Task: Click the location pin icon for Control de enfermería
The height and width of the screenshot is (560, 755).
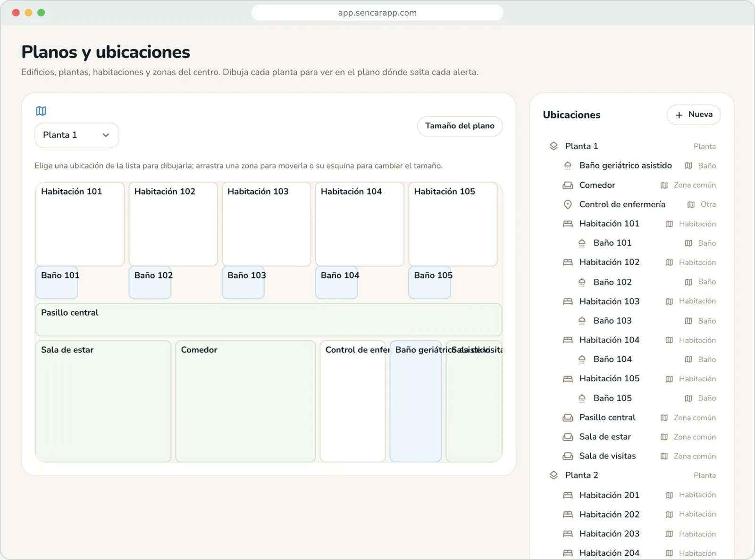Action: pyautogui.click(x=568, y=204)
